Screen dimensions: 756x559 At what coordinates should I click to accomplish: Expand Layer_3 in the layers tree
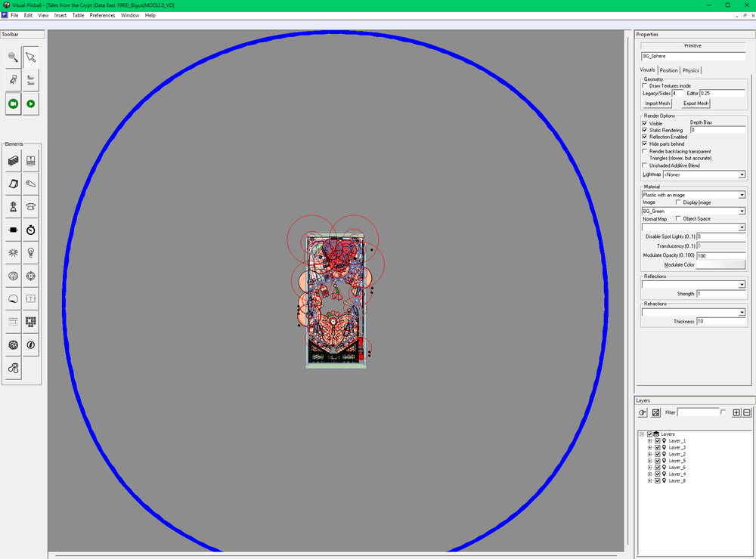pos(649,448)
